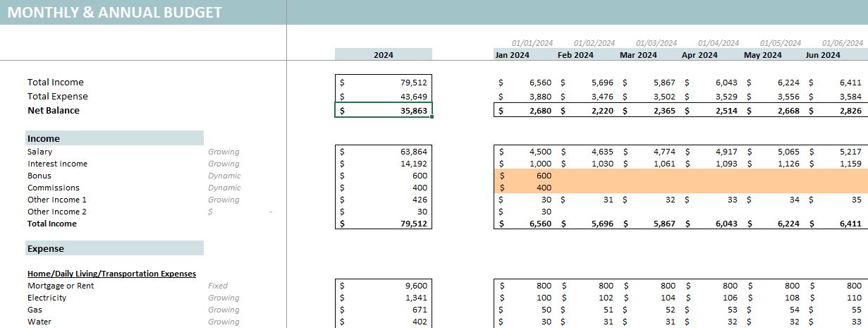Select the 01/05/2024 date cell
Image resolution: width=868 pixels, height=328 pixels.
tap(781, 43)
